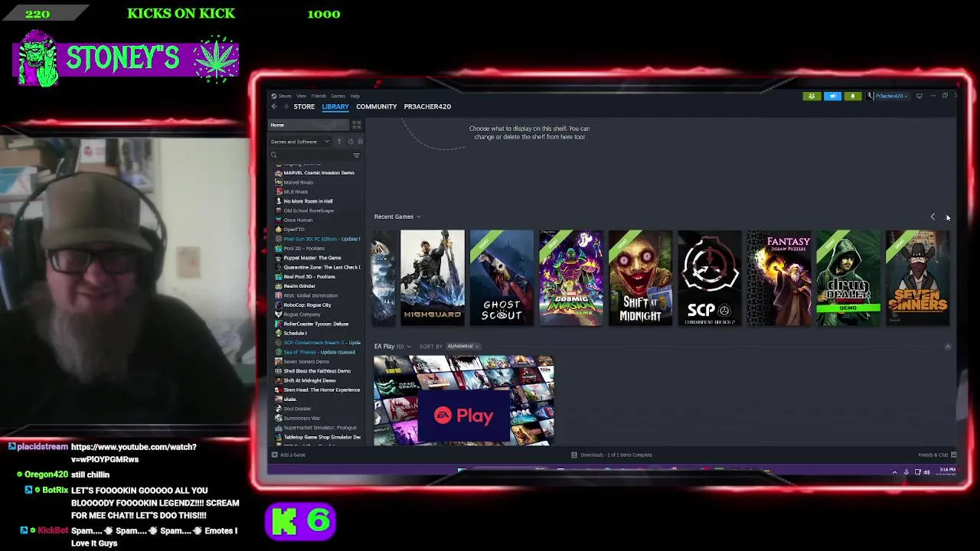Toggle the ready-to-play filter icon
Viewport: 980px width, 551px height.
coord(360,142)
